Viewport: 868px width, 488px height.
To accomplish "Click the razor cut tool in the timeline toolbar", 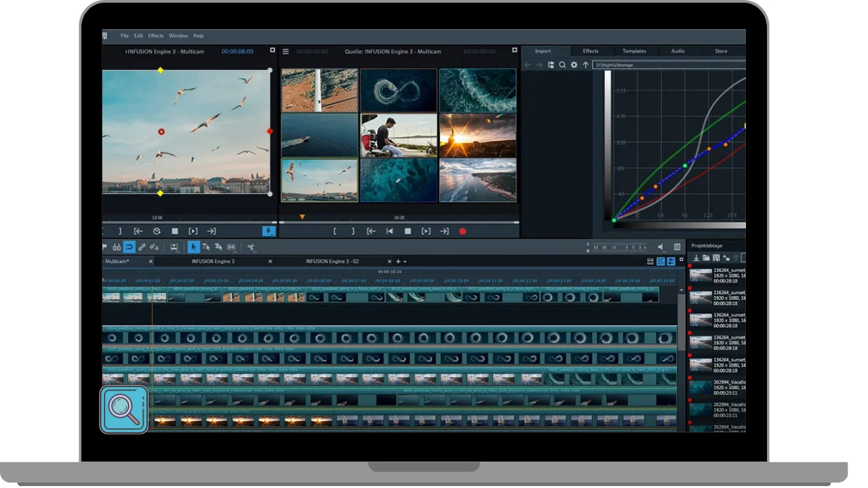I will point(251,247).
